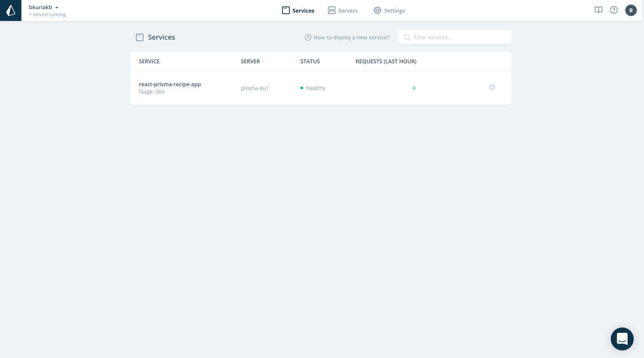
Task: Open the Intercom chat bubble
Action: tap(622, 339)
